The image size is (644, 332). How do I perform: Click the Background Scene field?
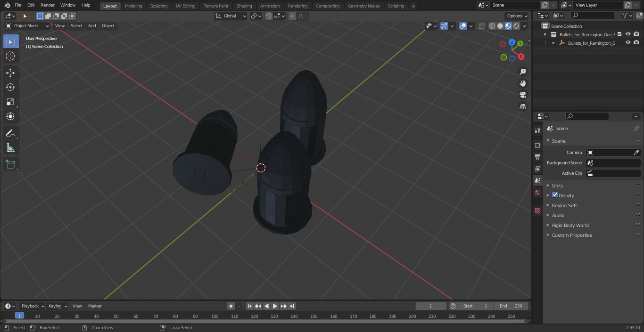pos(613,163)
